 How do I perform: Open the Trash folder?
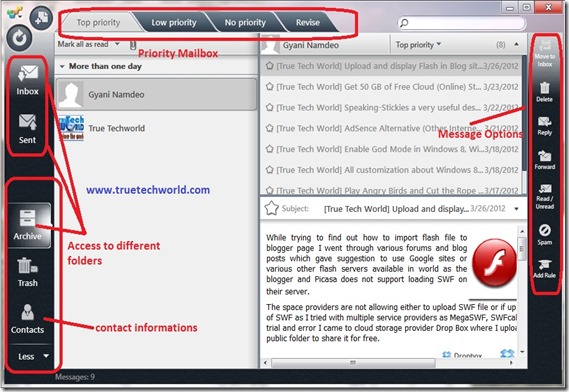pos(28,272)
